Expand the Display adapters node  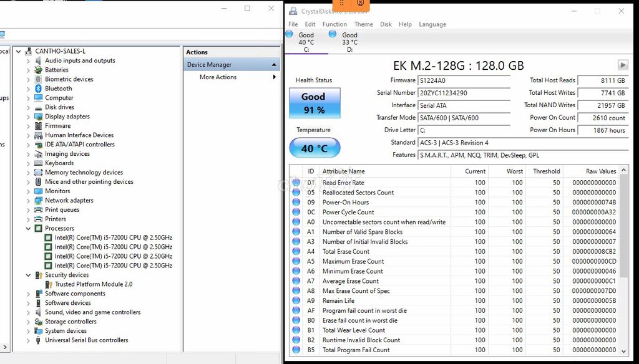coord(28,117)
